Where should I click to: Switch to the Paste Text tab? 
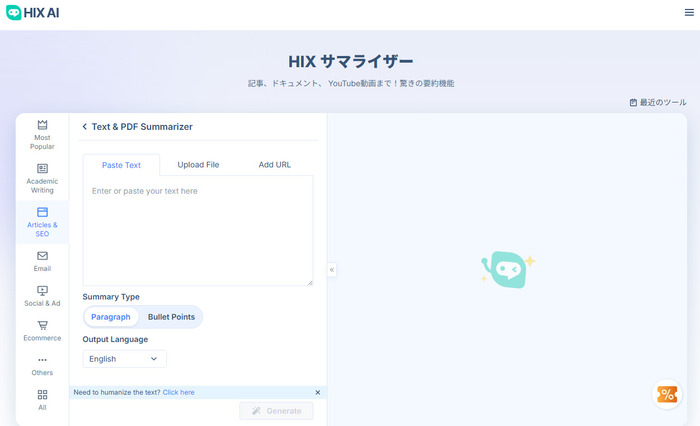coord(121,165)
